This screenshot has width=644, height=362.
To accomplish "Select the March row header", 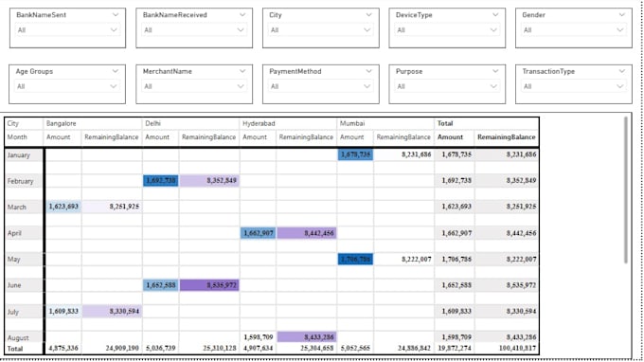I will coord(25,208).
